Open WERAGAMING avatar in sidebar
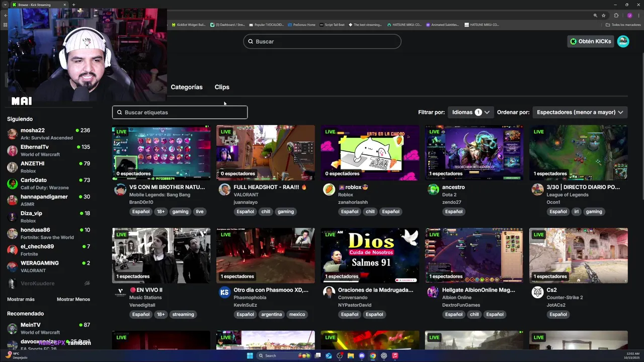The width and height of the screenshot is (644, 362). (12, 267)
